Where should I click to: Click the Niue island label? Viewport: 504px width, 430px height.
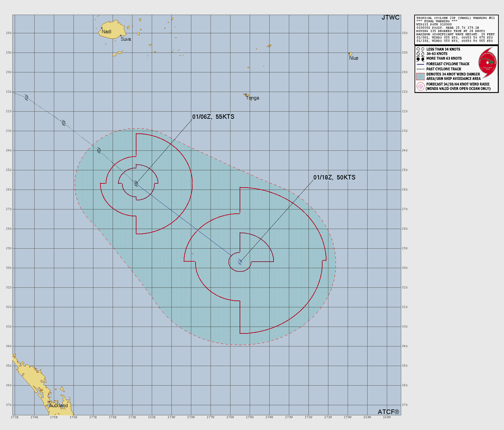click(x=354, y=58)
